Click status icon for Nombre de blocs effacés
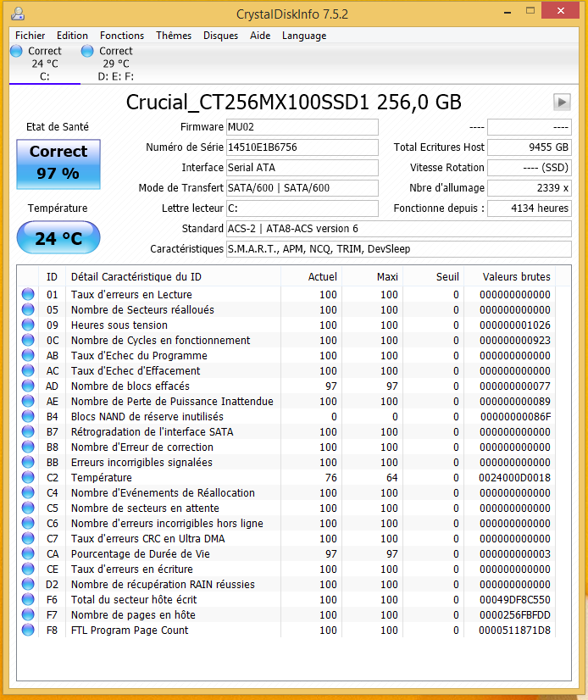The height and width of the screenshot is (700, 588). click(28, 386)
